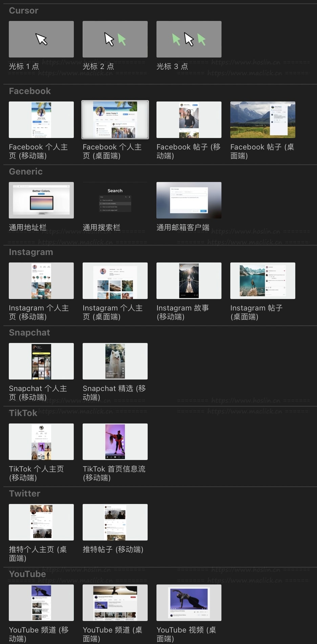Click the Instagram section heading
This screenshot has height=644, width=317.
pyautogui.click(x=31, y=252)
